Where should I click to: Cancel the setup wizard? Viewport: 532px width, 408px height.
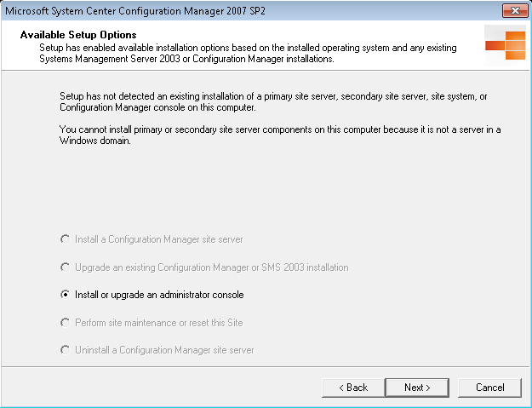point(490,388)
